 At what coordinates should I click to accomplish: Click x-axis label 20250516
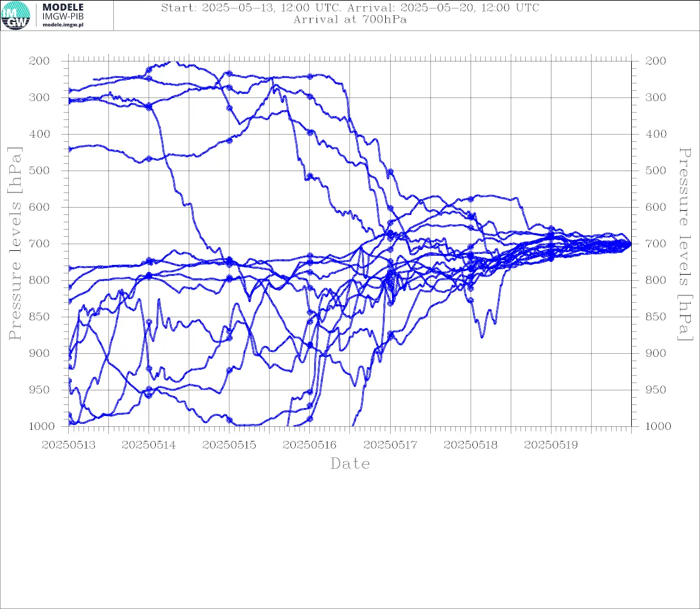[309, 445]
